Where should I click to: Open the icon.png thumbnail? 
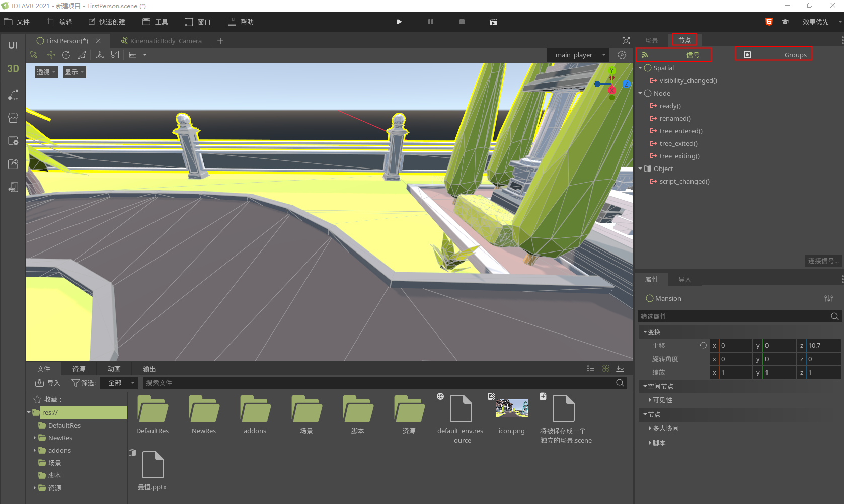512,408
